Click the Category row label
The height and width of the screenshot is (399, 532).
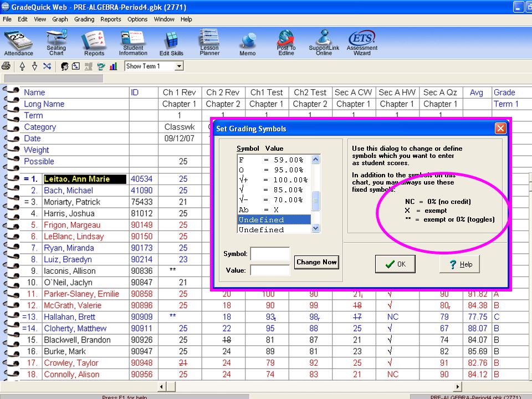[40, 127]
